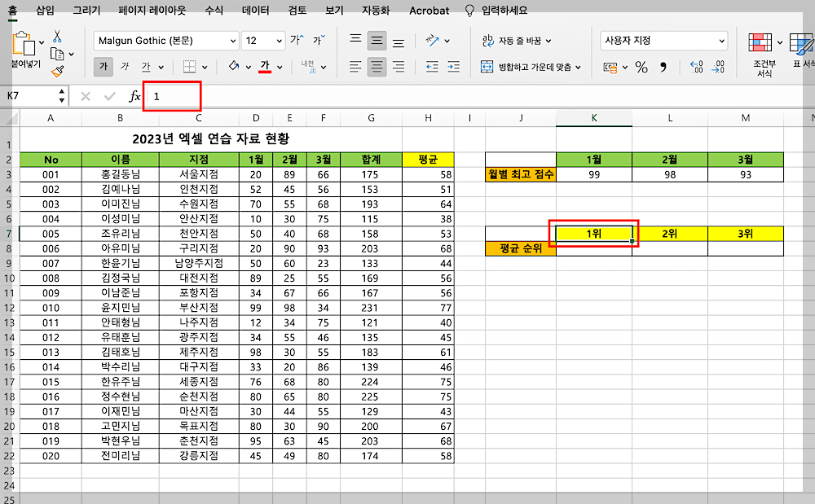The width and height of the screenshot is (815, 504).
Task: Select column G header
Action: pos(371,118)
